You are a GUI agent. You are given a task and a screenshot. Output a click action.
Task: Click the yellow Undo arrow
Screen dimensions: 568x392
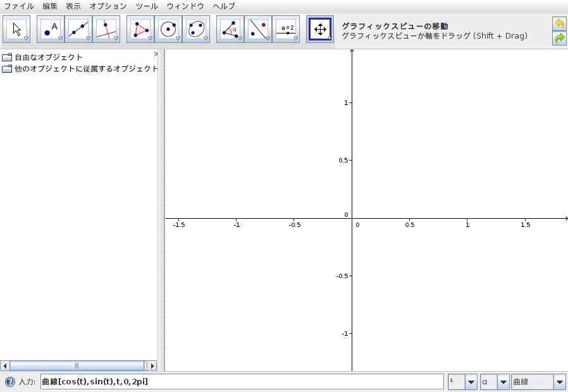point(559,23)
